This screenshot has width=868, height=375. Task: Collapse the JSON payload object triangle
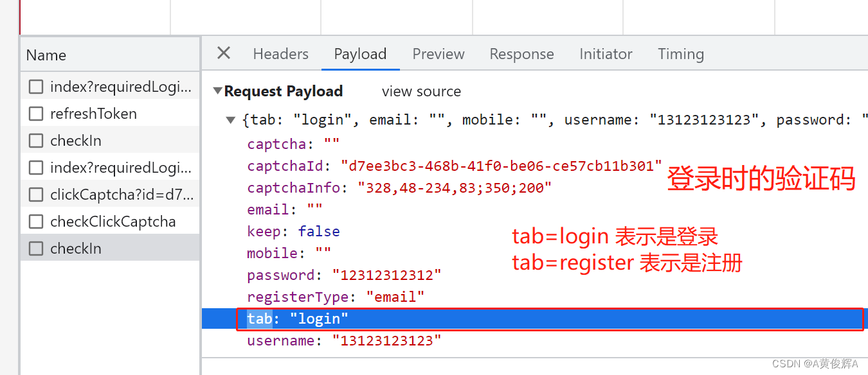[230, 119]
